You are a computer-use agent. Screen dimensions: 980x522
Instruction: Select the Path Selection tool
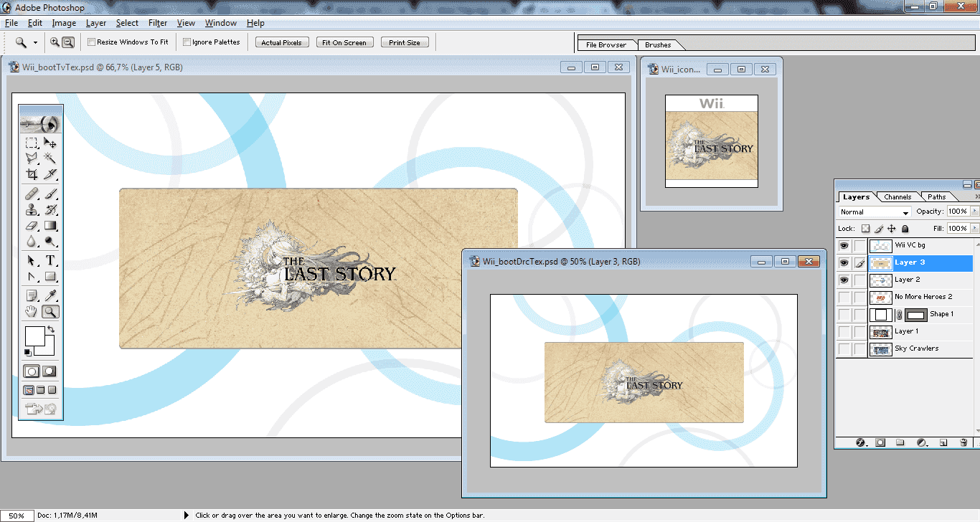coord(32,260)
